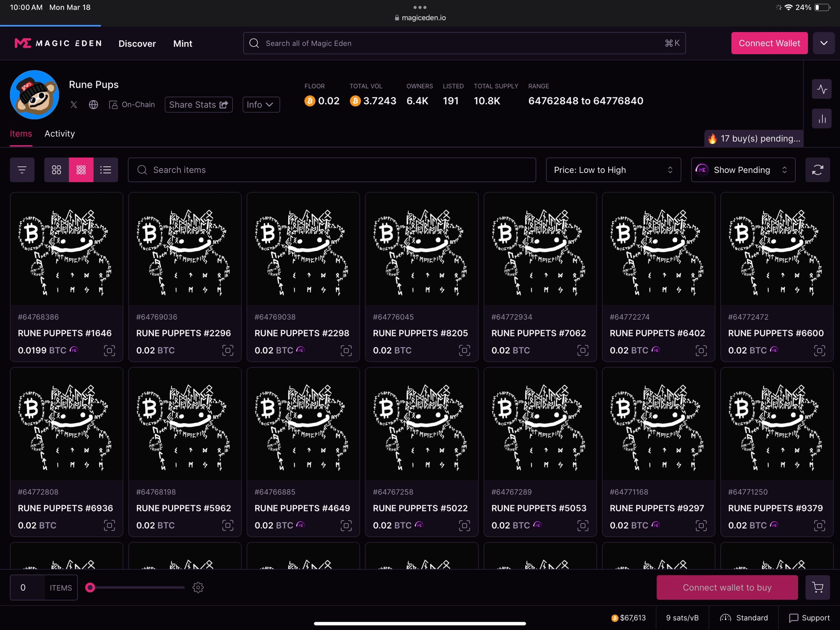Click the On-Chain link
Image resolution: width=840 pixels, height=630 pixels.
pos(132,105)
